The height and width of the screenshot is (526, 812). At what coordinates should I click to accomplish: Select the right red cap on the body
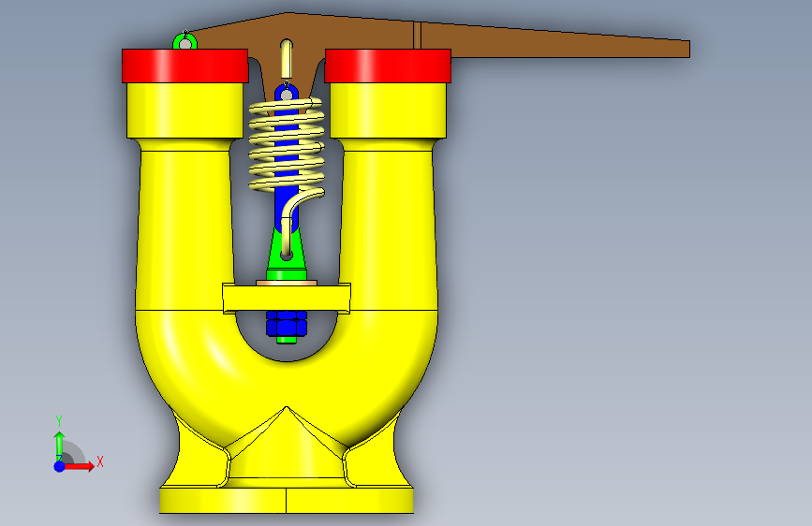point(388,66)
